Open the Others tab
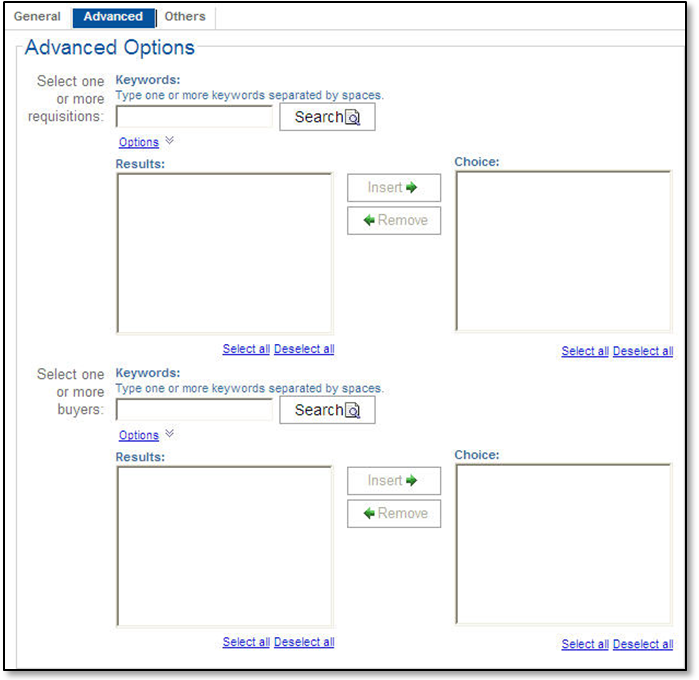 [185, 17]
